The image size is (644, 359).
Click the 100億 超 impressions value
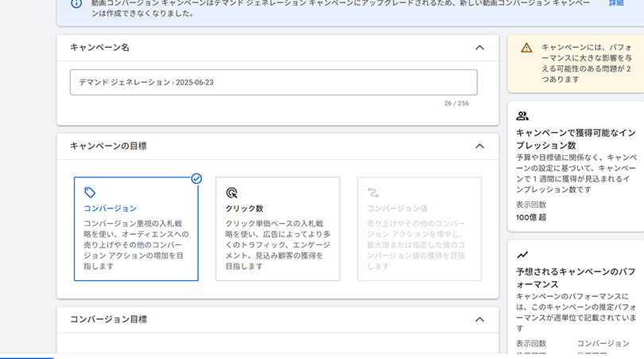point(531,217)
